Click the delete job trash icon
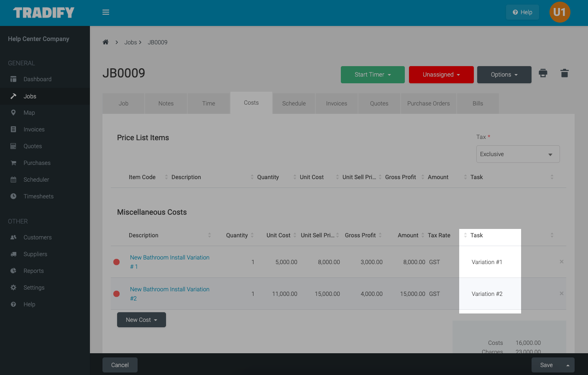588x375 pixels. pos(564,73)
